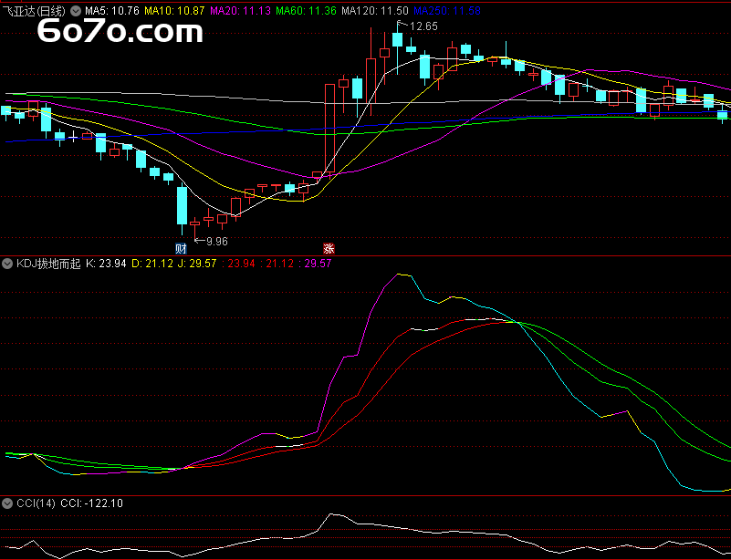Viewport: 731px width, 560px height.
Task: Click the 12.65 high price annotation
Action: pyautogui.click(x=423, y=26)
